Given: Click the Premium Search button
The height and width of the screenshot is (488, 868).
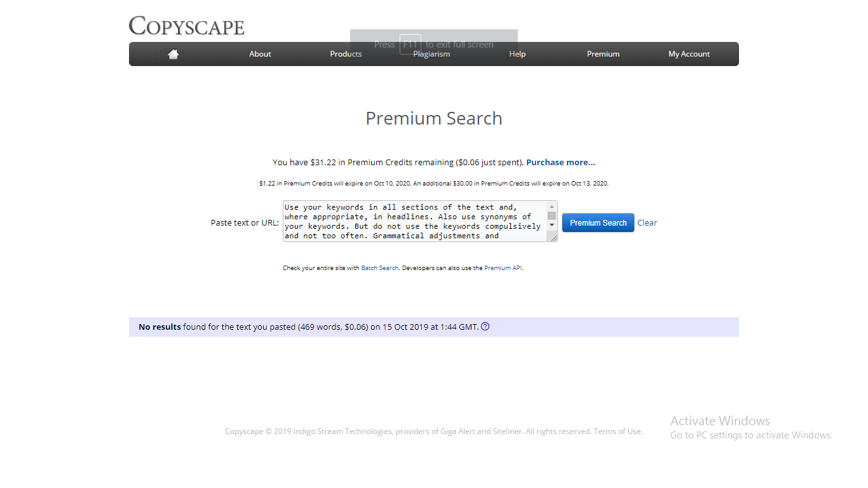Looking at the screenshot, I should pyautogui.click(x=598, y=222).
